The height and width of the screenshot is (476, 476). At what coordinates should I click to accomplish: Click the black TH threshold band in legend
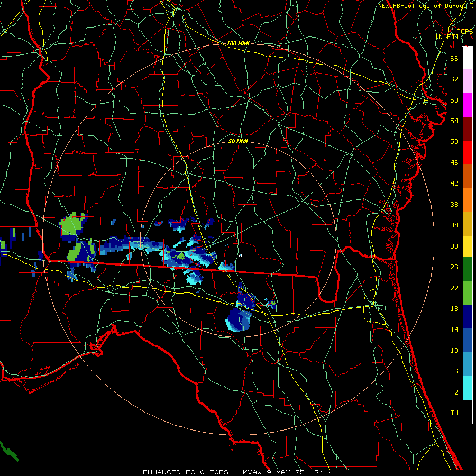click(467, 411)
